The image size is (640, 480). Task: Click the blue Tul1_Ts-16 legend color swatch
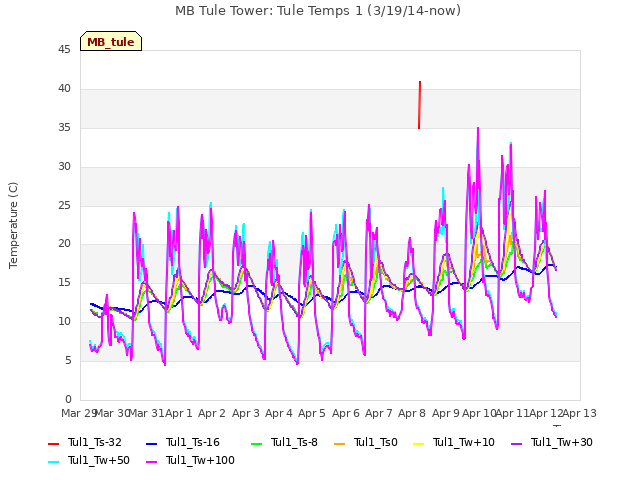point(151,443)
